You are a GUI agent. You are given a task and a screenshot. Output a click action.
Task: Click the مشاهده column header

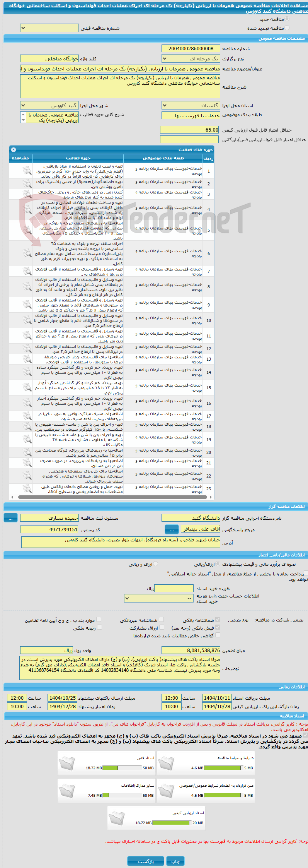click(x=21, y=158)
